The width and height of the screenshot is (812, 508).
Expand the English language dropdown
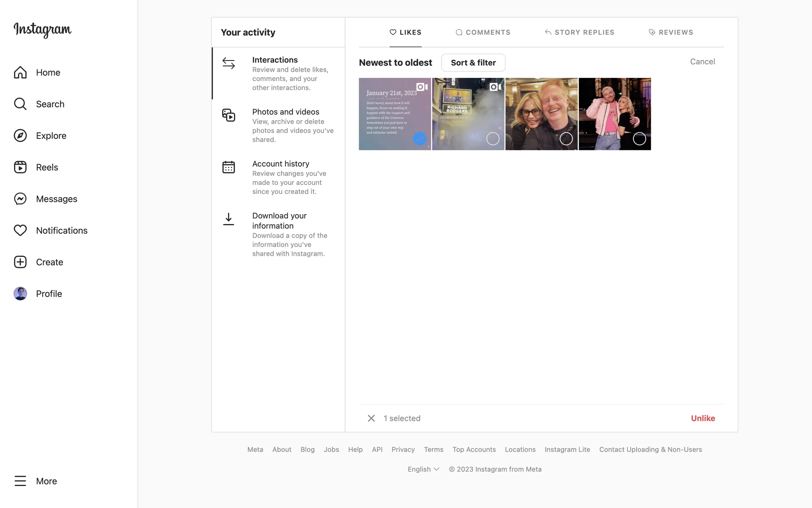pyautogui.click(x=423, y=469)
